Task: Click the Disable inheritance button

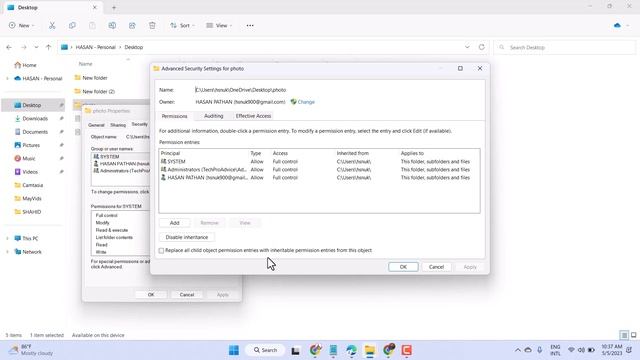Action: click(x=187, y=237)
